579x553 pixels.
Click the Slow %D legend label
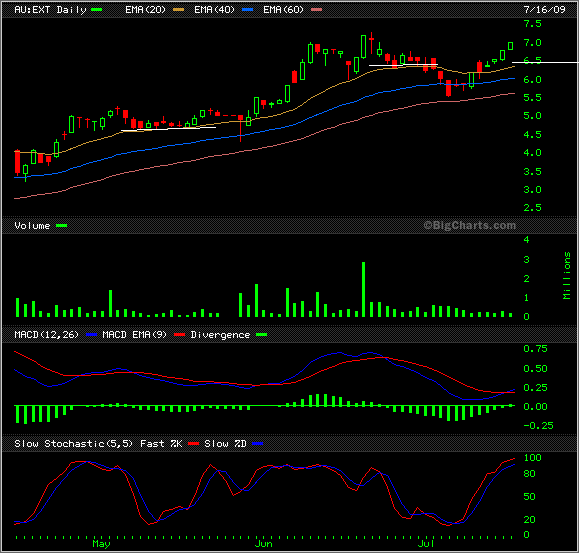[225, 443]
